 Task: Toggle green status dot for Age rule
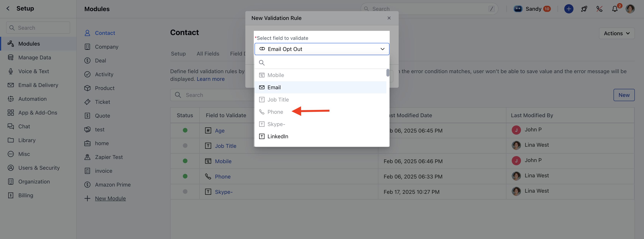(x=185, y=130)
